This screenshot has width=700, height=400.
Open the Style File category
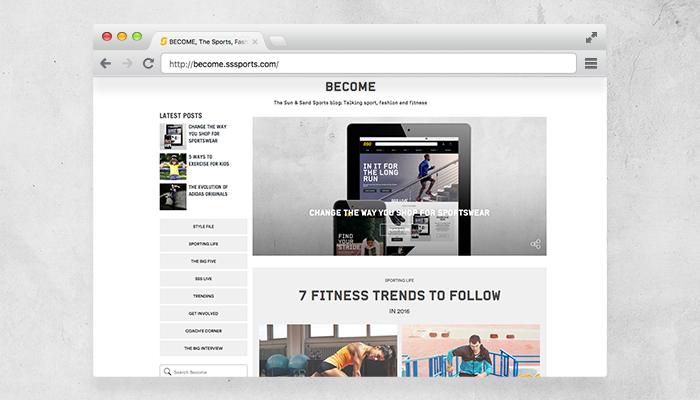pyautogui.click(x=204, y=226)
